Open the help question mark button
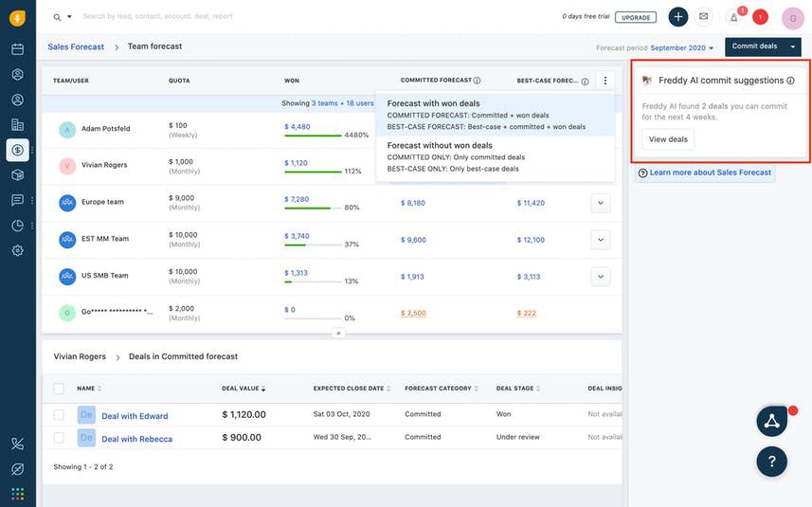The image size is (812, 507). click(771, 462)
